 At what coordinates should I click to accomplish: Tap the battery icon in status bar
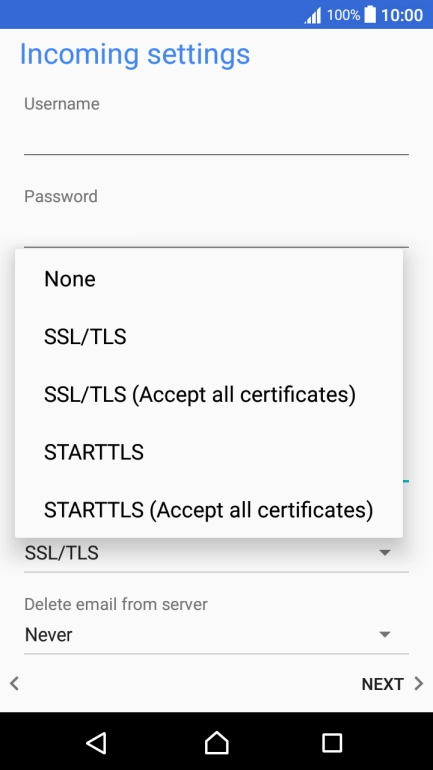coord(370,14)
